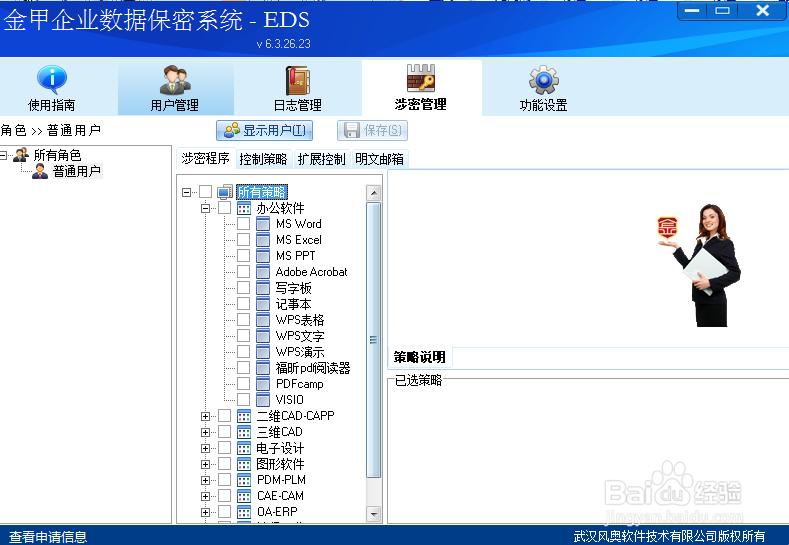This screenshot has height=545, width=789.
Task: Select the CAE-CAM label
Action: (280, 496)
